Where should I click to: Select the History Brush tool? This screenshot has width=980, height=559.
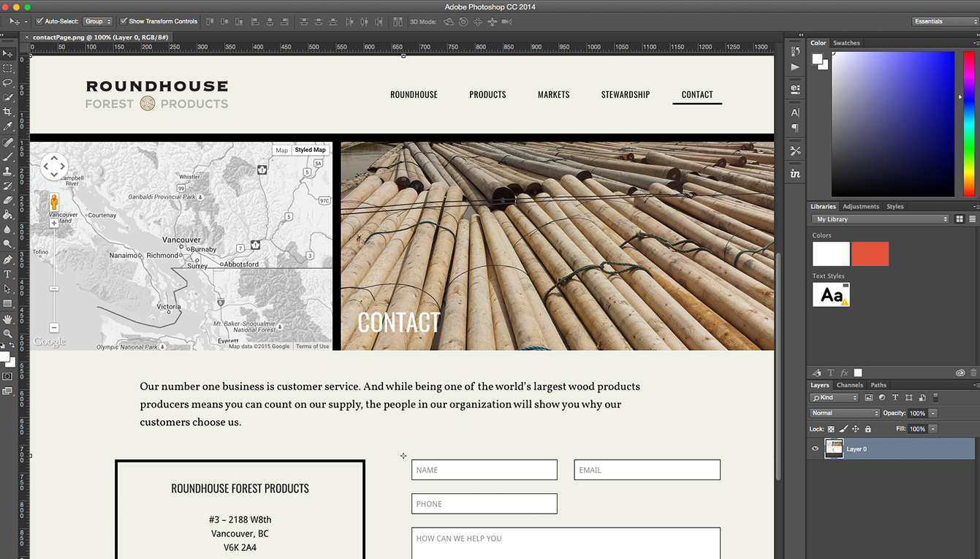point(7,186)
